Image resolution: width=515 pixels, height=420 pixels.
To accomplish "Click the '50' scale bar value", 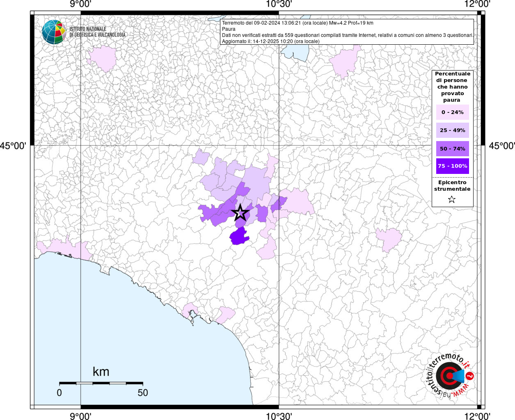I will pyautogui.click(x=143, y=393).
